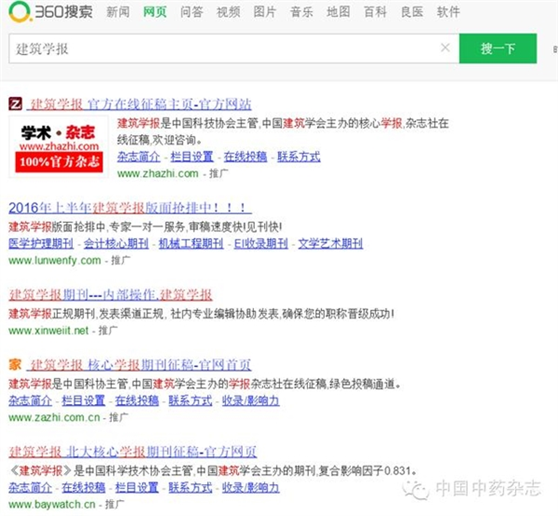Select the 良医 tab
This screenshot has width=558, height=516.
pyautogui.click(x=412, y=12)
